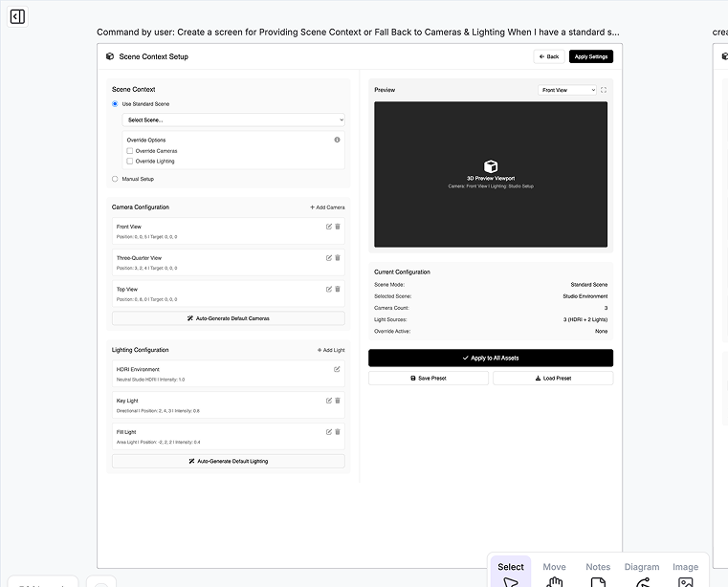Image resolution: width=728 pixels, height=587 pixels.
Task: Open the Front View preview dropdown
Action: click(567, 90)
